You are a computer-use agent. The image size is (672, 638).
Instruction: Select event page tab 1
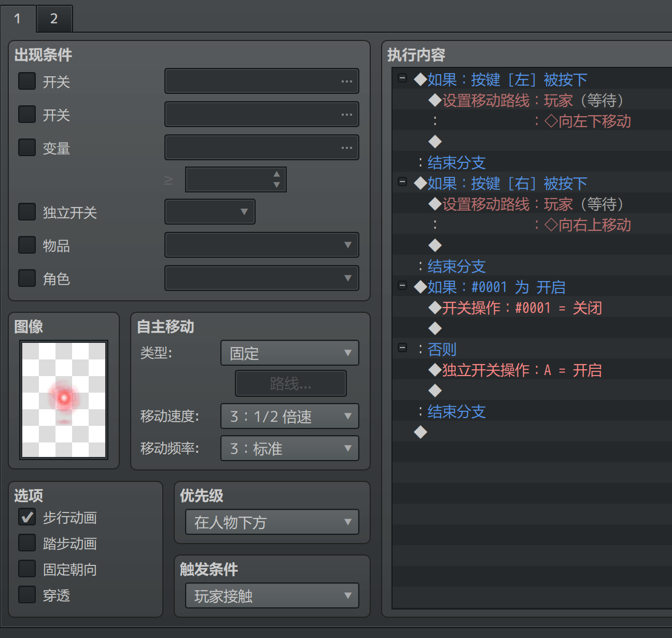click(18, 19)
